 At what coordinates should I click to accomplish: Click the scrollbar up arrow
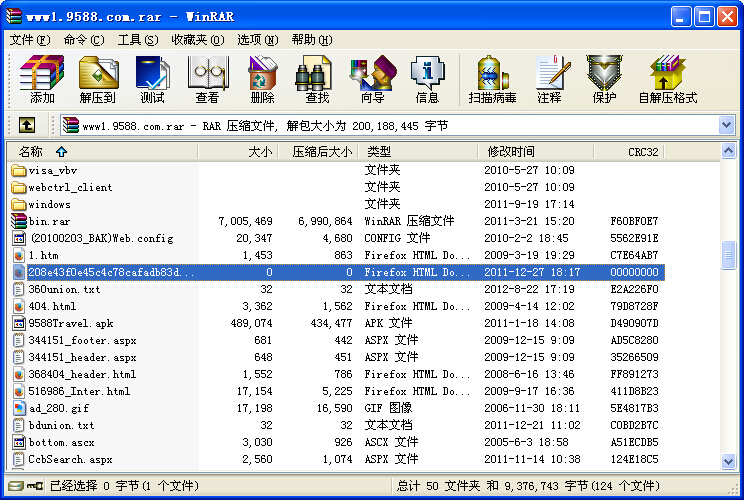tap(728, 151)
